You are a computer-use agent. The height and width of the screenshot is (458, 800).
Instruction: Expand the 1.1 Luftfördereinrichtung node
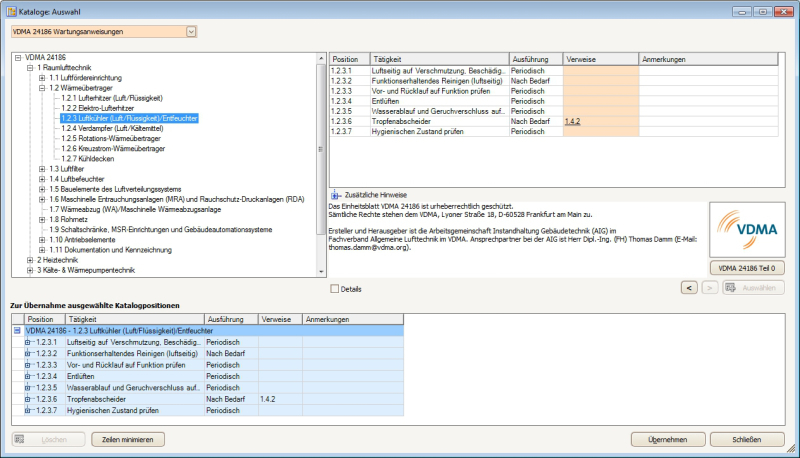pyautogui.click(x=42, y=78)
